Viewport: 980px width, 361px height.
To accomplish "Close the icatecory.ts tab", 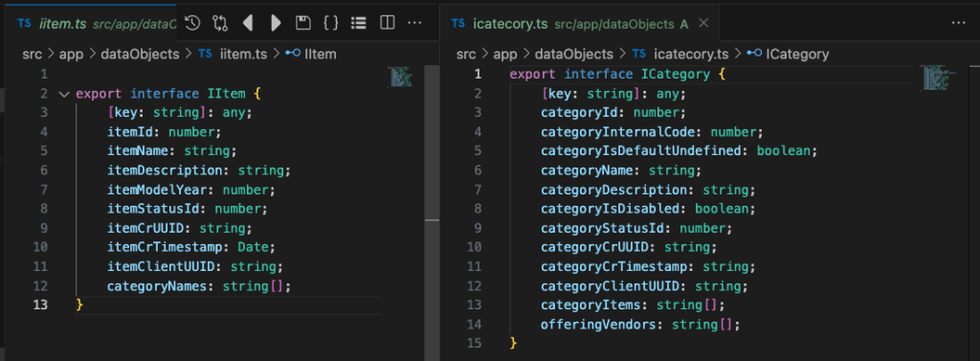I will (x=703, y=23).
